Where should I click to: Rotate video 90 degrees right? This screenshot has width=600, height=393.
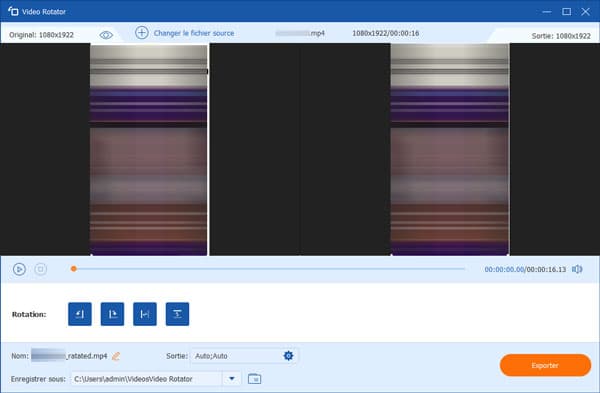pos(112,314)
